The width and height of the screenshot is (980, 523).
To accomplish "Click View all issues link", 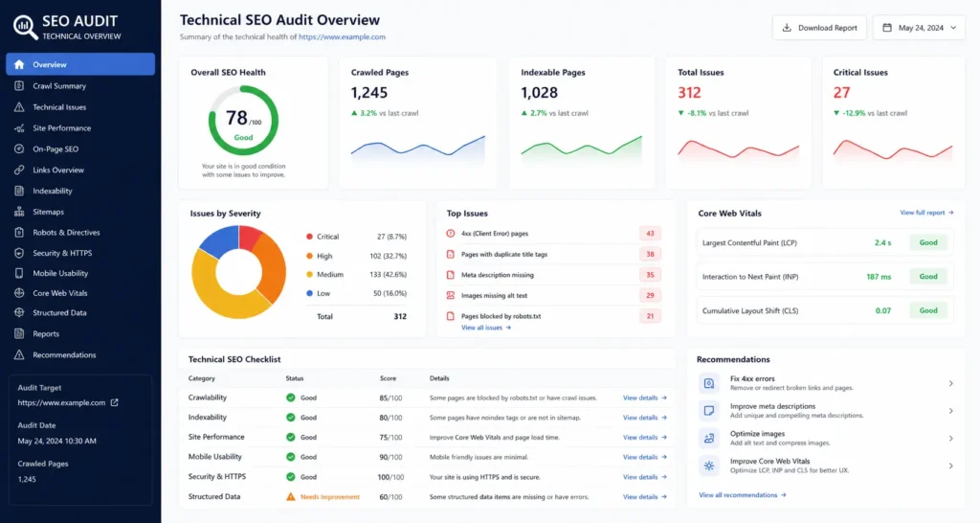I will tap(485, 328).
